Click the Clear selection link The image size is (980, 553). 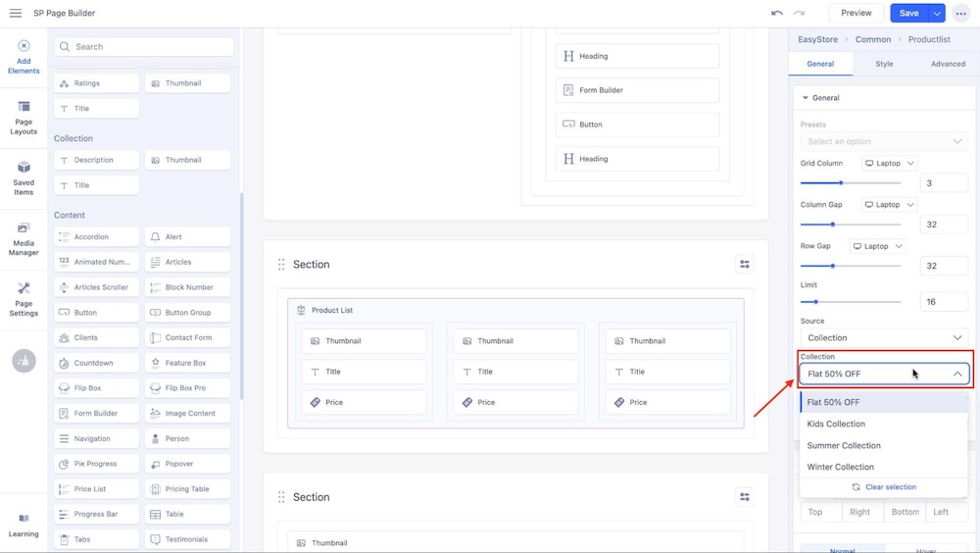point(884,487)
